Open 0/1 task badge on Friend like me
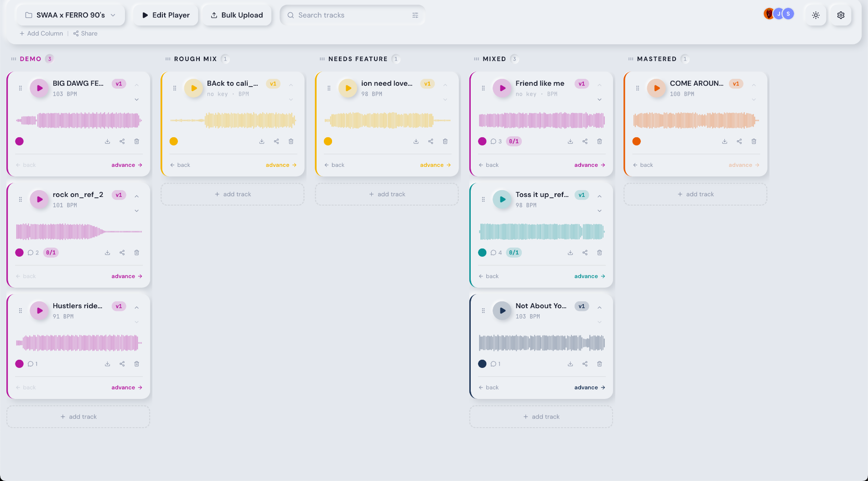This screenshot has height=481, width=868. 514,141
